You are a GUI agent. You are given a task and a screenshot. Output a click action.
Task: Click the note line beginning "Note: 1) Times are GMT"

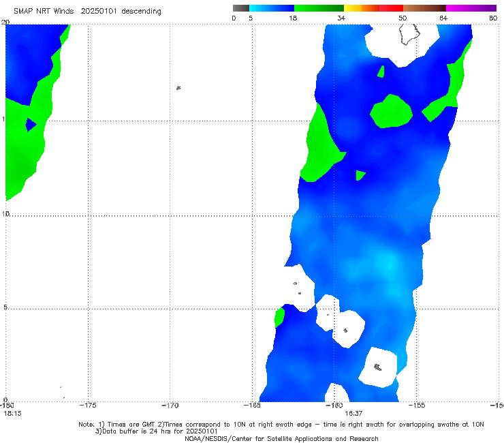point(281,425)
